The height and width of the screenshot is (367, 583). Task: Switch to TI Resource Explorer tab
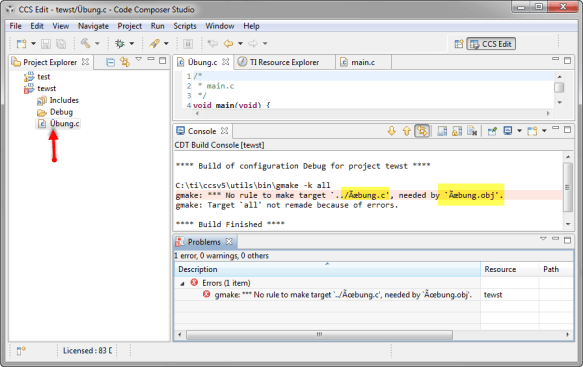tap(284, 62)
